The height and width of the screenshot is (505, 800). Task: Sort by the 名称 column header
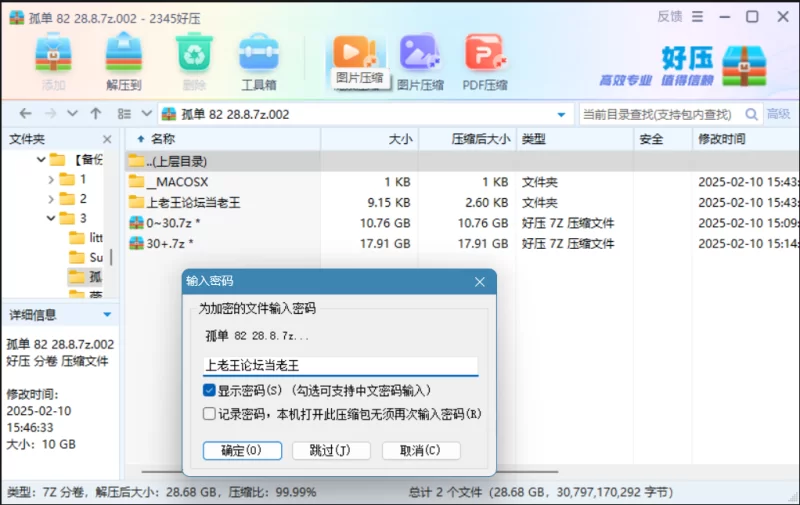point(223,139)
